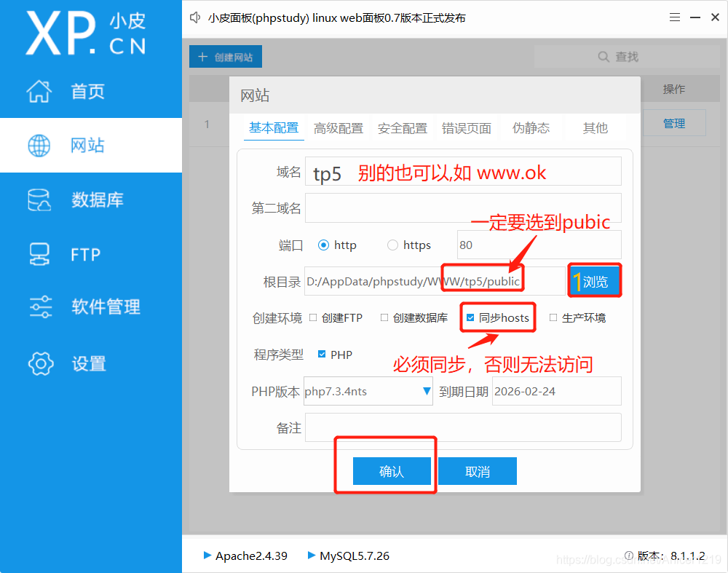
Task: Click the speaker icon beside the announcement
Action: coord(195,17)
